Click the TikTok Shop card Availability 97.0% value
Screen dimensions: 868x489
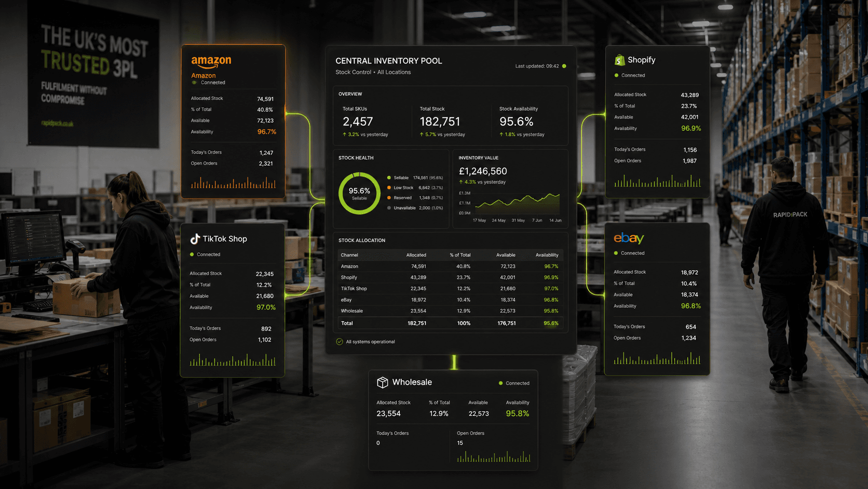pyautogui.click(x=266, y=308)
